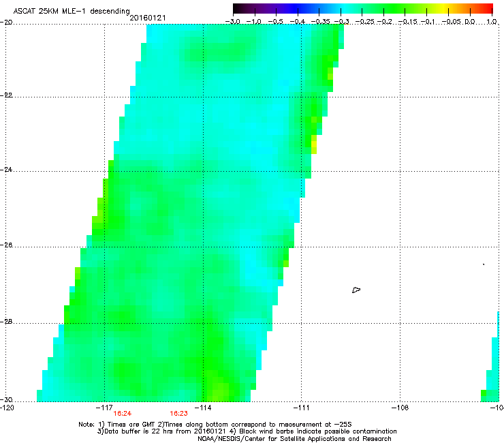Click the latitude label -30
504x443 pixels.
6,399
